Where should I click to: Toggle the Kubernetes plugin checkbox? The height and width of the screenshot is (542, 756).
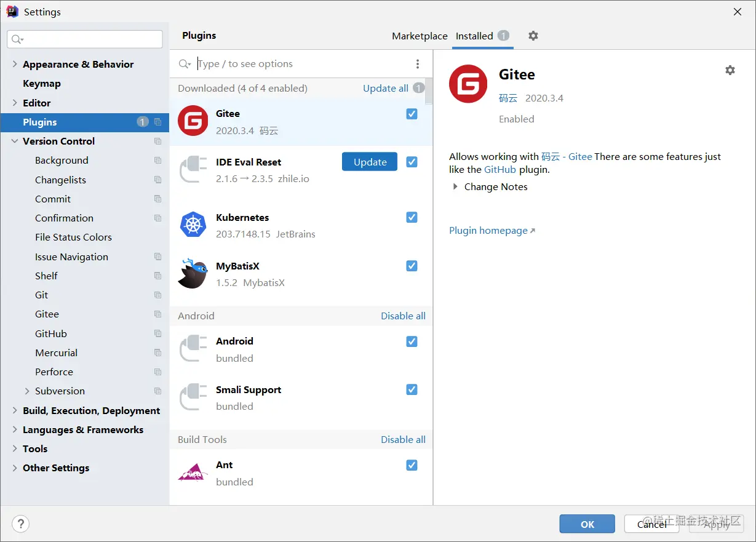pos(412,217)
